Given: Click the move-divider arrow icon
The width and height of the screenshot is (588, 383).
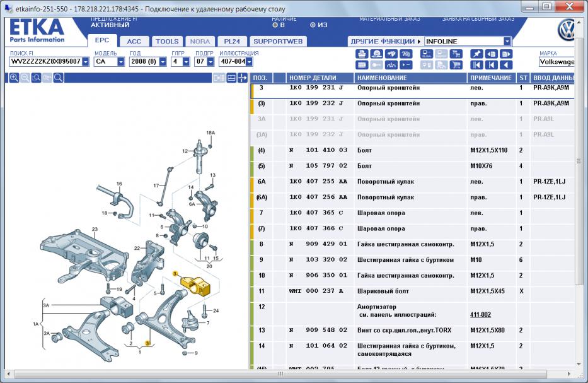Looking at the screenshot, I should (x=243, y=78).
